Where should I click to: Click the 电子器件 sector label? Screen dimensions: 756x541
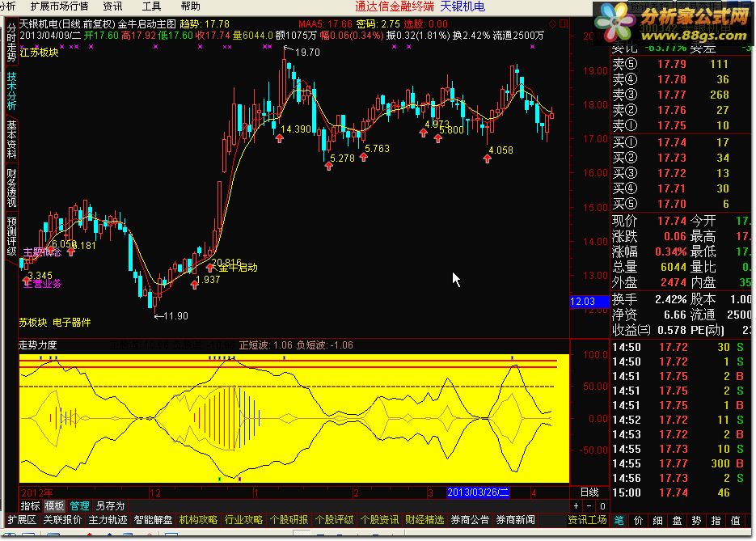71,322
